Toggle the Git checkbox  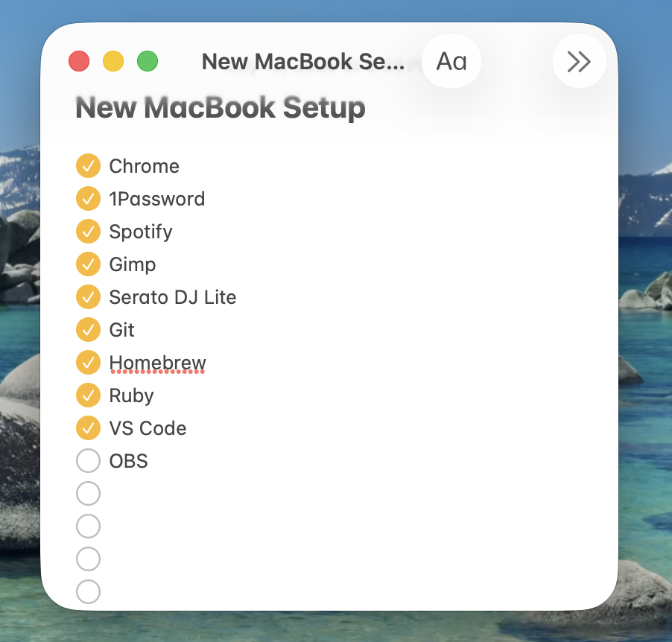(x=89, y=330)
